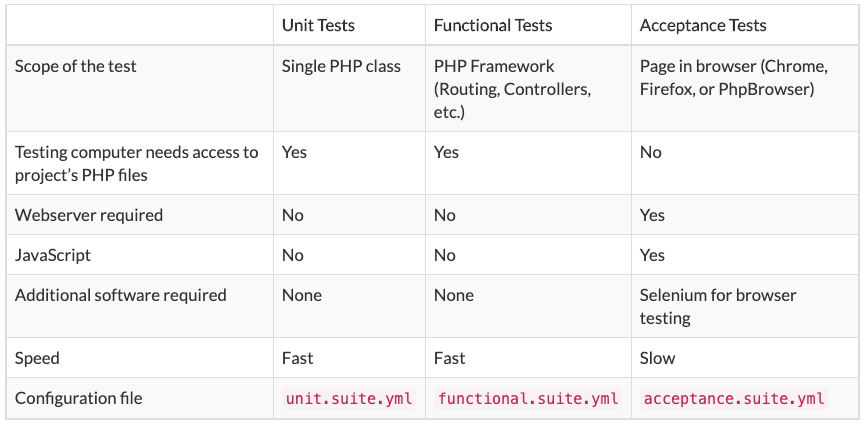Click the JavaScript row label
Viewport: 865px width, 424px height.
tap(52, 255)
